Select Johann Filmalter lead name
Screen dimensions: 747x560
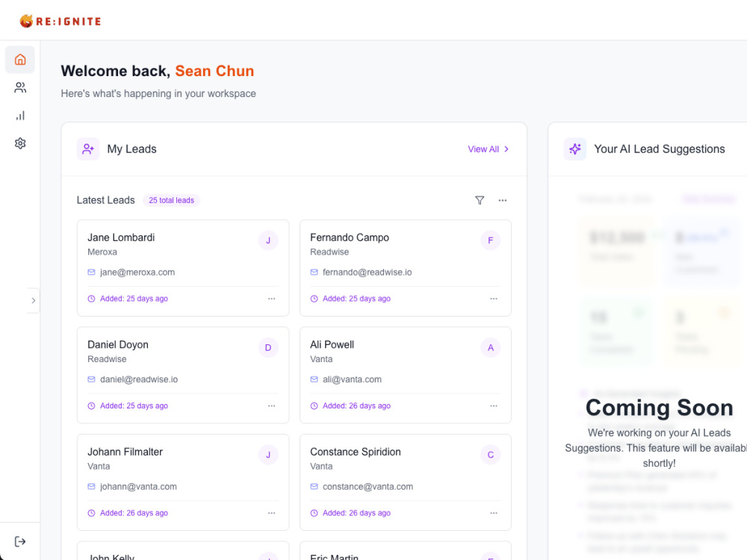coord(125,452)
